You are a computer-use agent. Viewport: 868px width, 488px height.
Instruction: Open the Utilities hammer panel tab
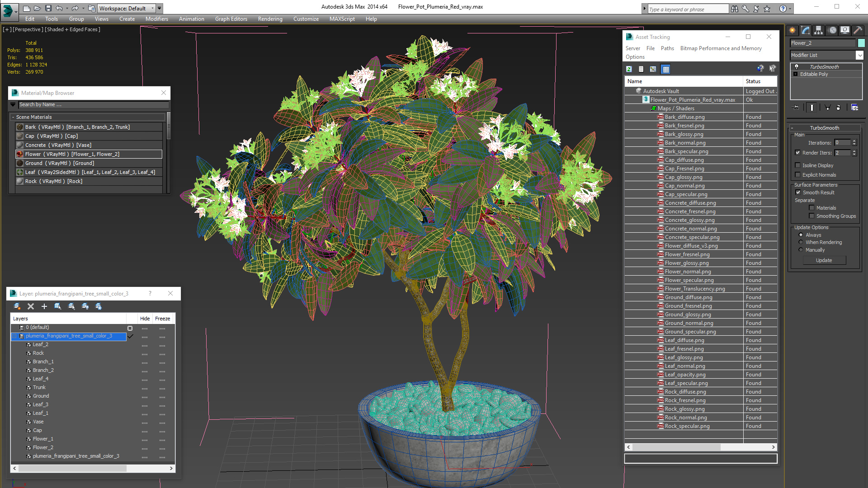point(858,30)
